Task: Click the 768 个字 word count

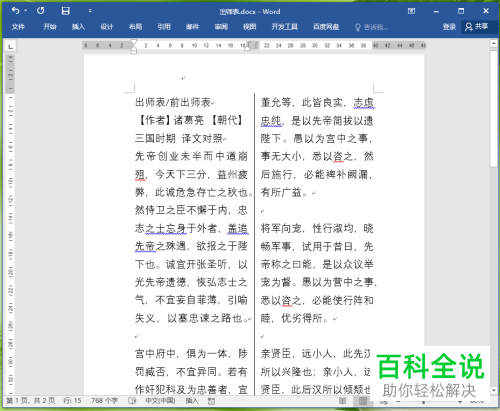Action: 104,400
